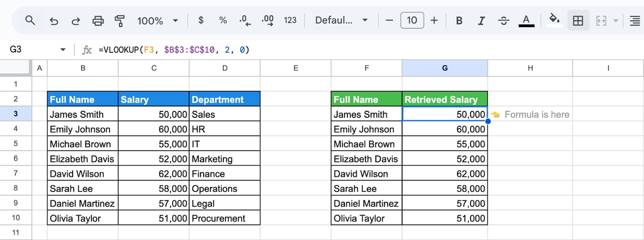
Task: Select column D header
Action: tap(225, 68)
